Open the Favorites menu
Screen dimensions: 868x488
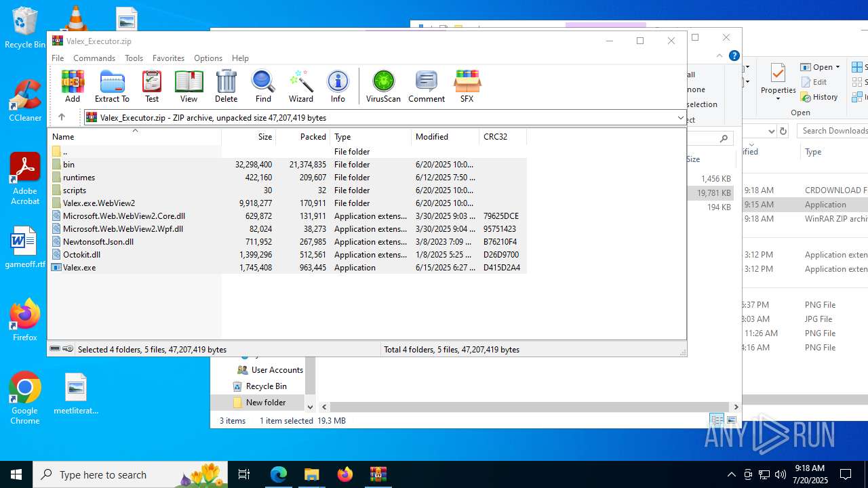click(168, 58)
